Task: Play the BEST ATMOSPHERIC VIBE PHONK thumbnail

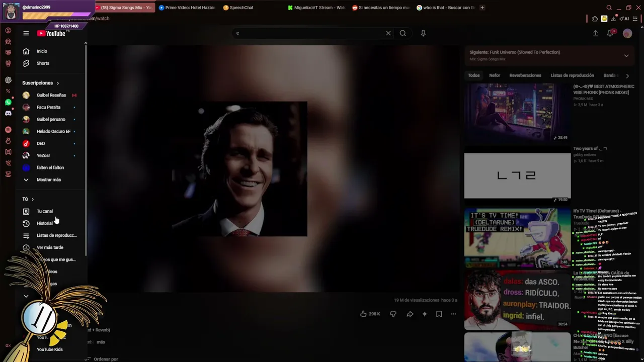Action: point(517,112)
